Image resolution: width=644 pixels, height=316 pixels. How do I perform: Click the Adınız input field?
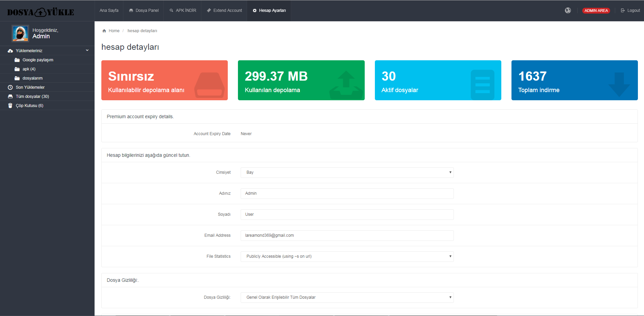(x=347, y=193)
